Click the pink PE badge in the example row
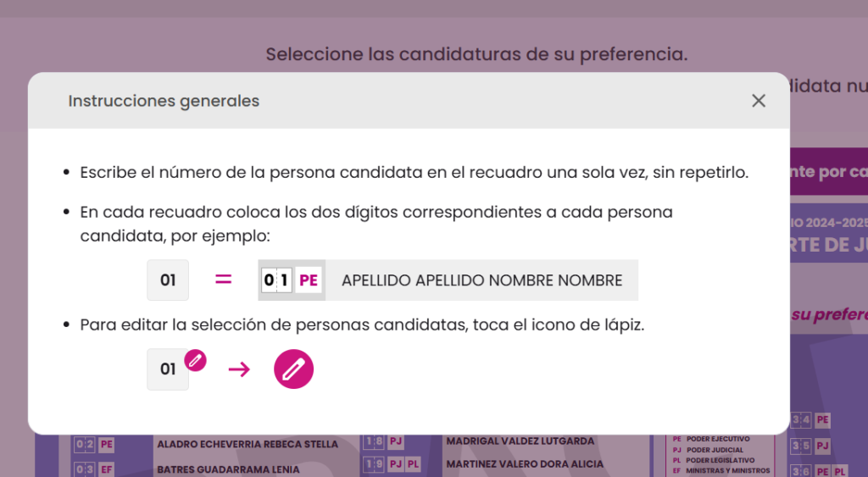 click(309, 280)
